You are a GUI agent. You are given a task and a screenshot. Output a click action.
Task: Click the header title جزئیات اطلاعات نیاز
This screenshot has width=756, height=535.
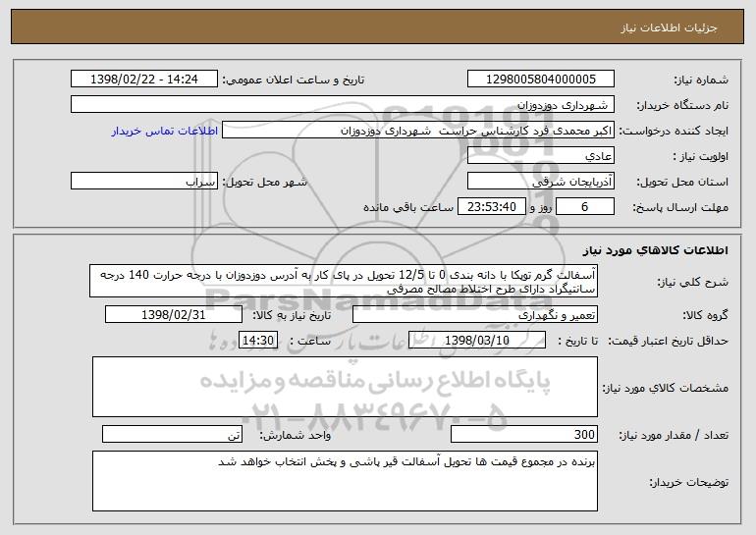669,27
